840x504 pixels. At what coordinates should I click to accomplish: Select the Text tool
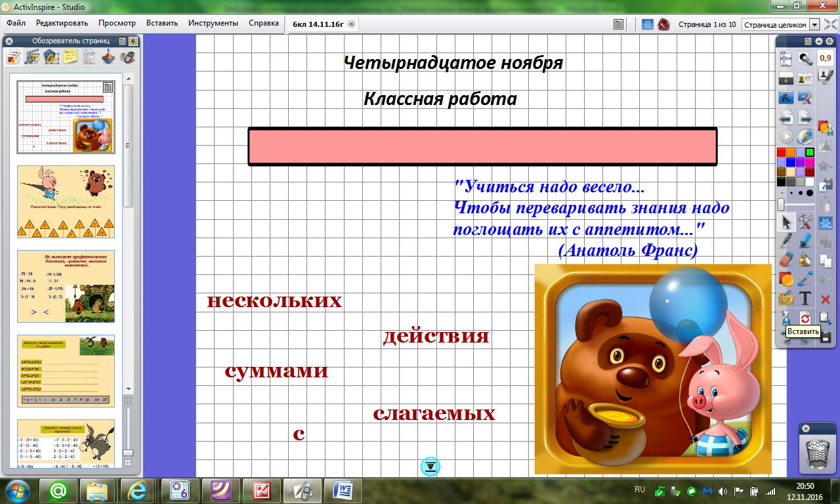coord(805,299)
